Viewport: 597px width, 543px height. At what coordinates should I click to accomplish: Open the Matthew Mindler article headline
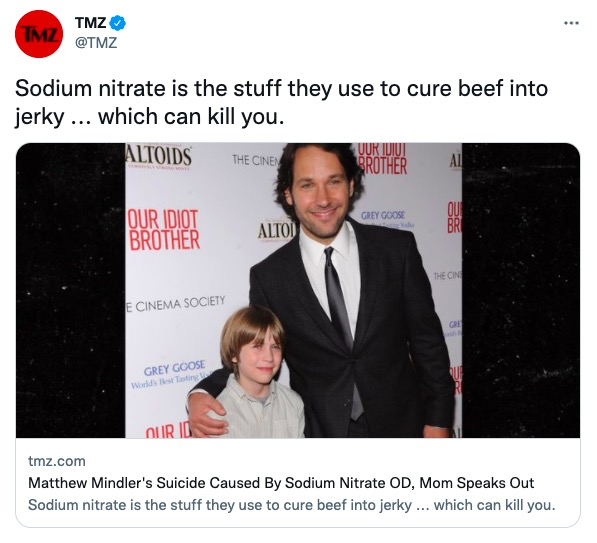[x=281, y=483]
